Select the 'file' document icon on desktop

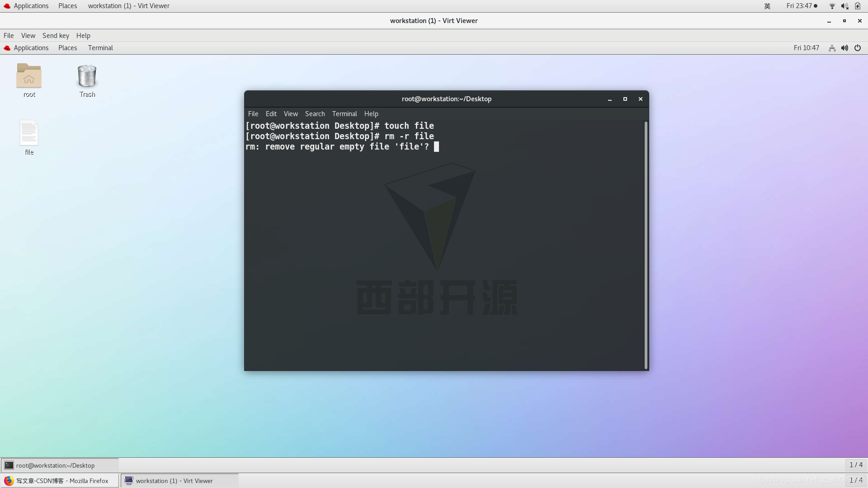point(29,133)
